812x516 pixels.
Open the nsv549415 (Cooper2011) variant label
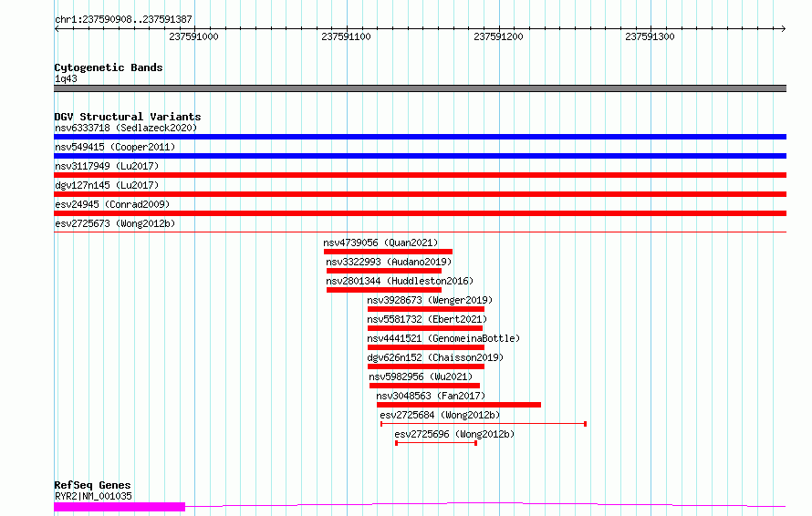click(x=115, y=147)
